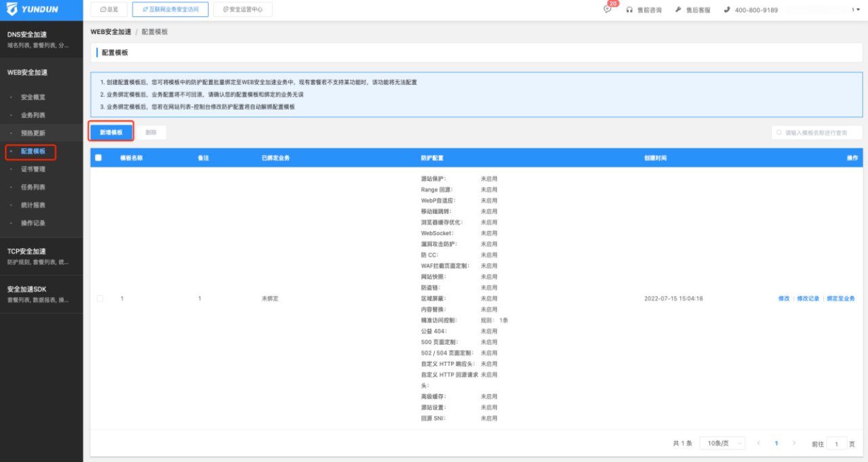The image size is (868, 462).
Task: Click the 备注 column header
Action: click(203, 158)
